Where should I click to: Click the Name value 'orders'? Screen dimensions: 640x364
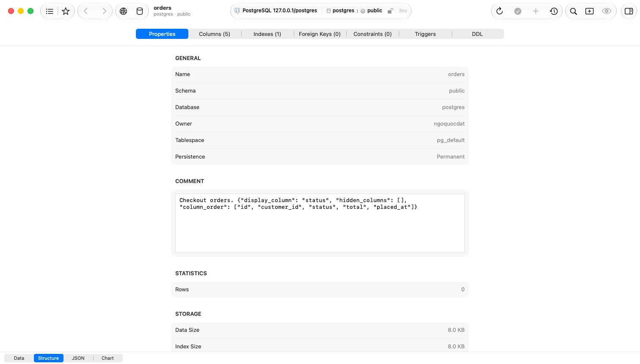456,74
